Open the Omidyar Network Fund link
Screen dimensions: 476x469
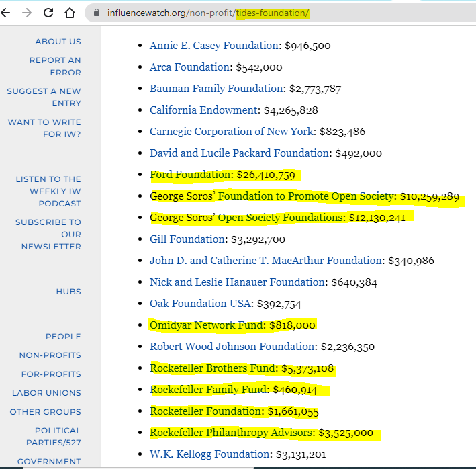(206, 325)
